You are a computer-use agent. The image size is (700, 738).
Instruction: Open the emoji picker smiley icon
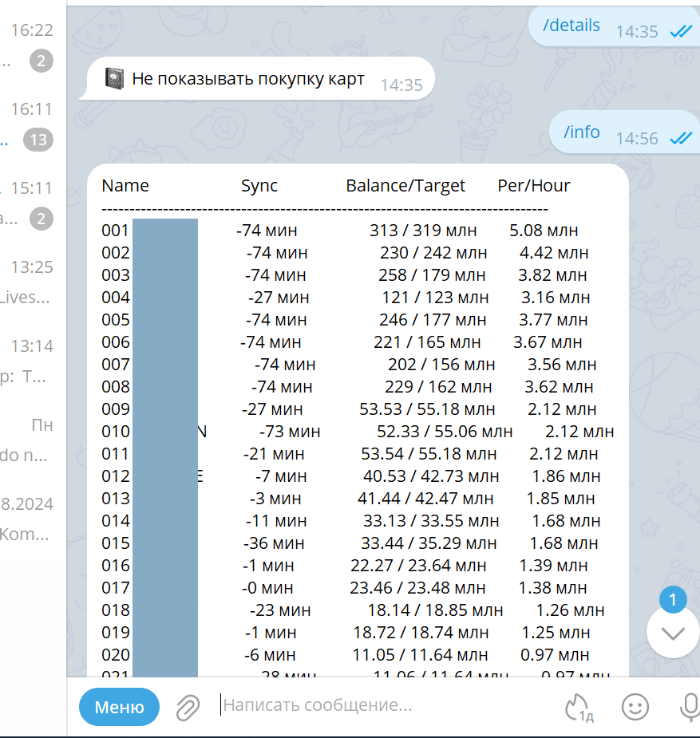click(x=635, y=706)
